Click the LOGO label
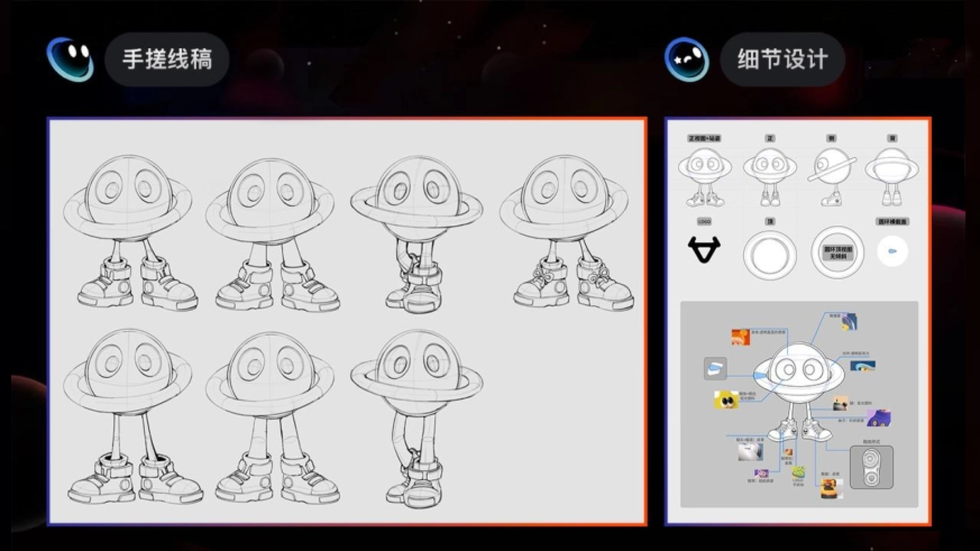 click(x=704, y=222)
